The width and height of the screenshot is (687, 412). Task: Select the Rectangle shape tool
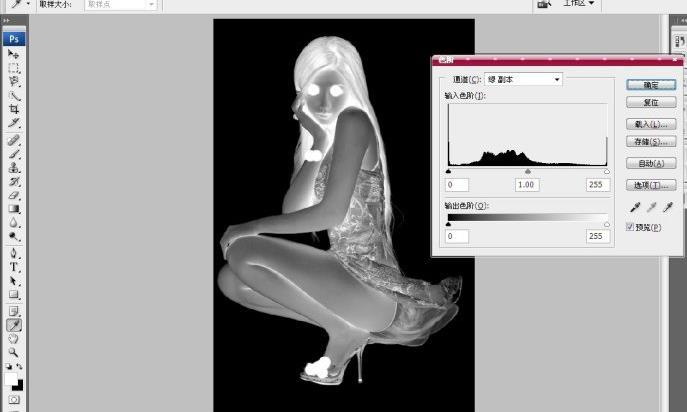click(x=13, y=294)
